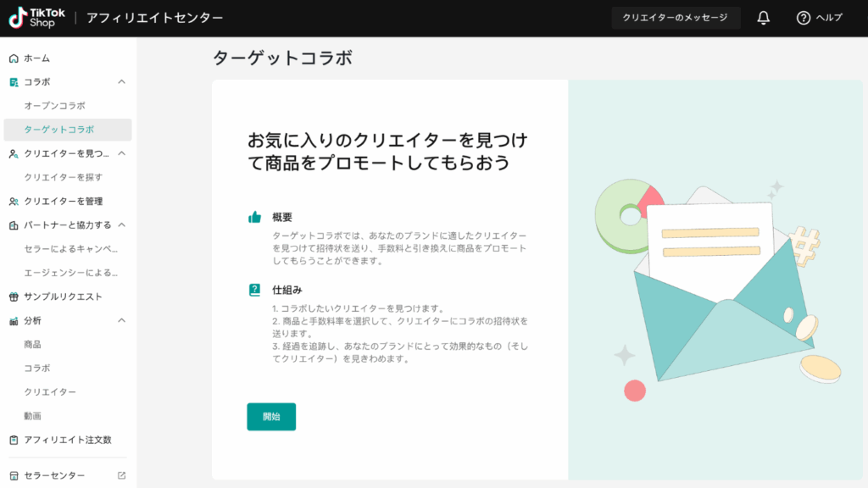This screenshot has height=488, width=868.
Task: Open notifications bell icon
Action: (763, 18)
